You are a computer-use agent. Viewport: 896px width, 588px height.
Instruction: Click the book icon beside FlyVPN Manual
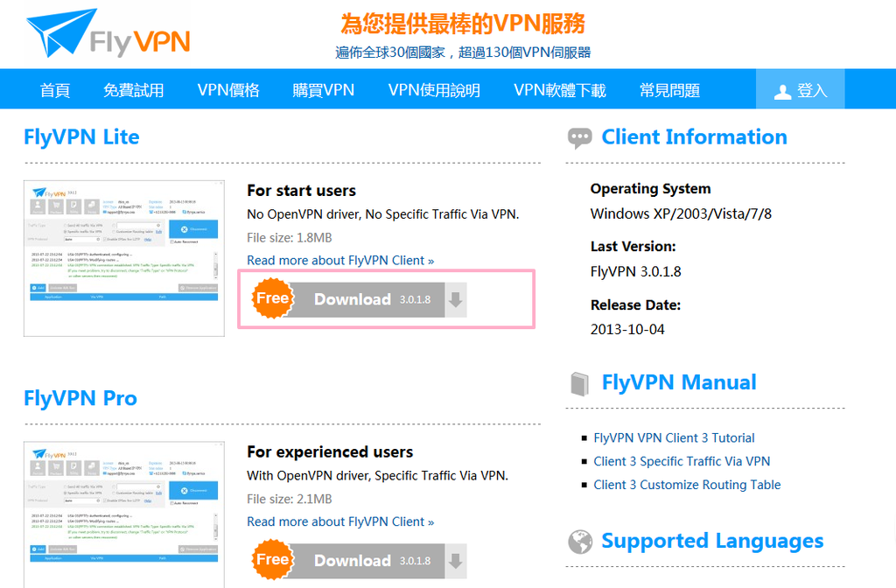579,383
